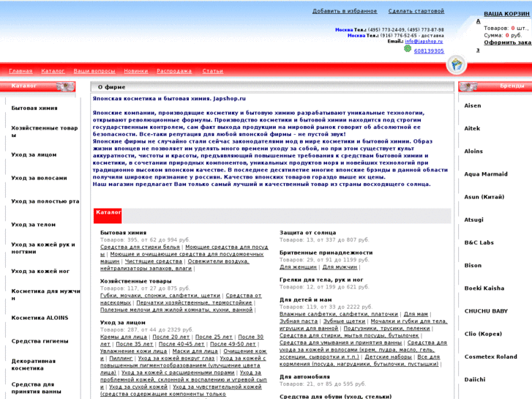Select the Asun (Китай) brand
The width and height of the screenshot is (532, 399).
pos(484,197)
